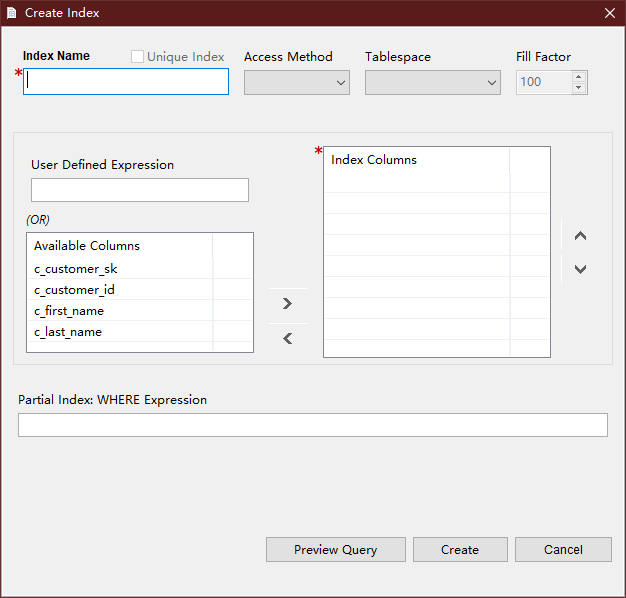This screenshot has width=626, height=598.
Task: Add selected column using right arrow
Action: coord(288,304)
